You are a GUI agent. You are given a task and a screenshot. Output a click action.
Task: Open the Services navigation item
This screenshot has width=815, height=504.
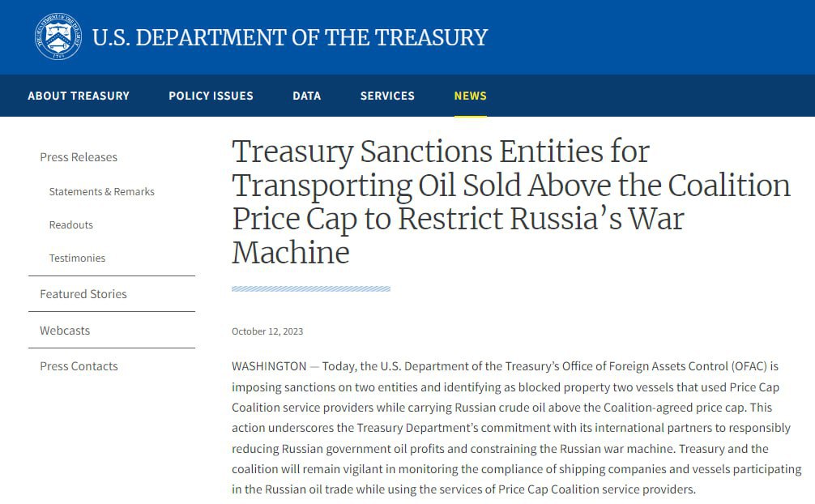(x=387, y=96)
